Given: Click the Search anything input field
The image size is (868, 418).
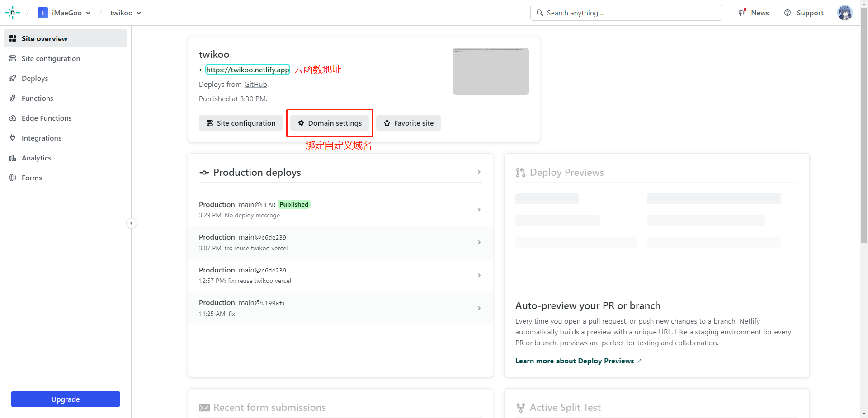Looking at the screenshot, I should pyautogui.click(x=626, y=13).
